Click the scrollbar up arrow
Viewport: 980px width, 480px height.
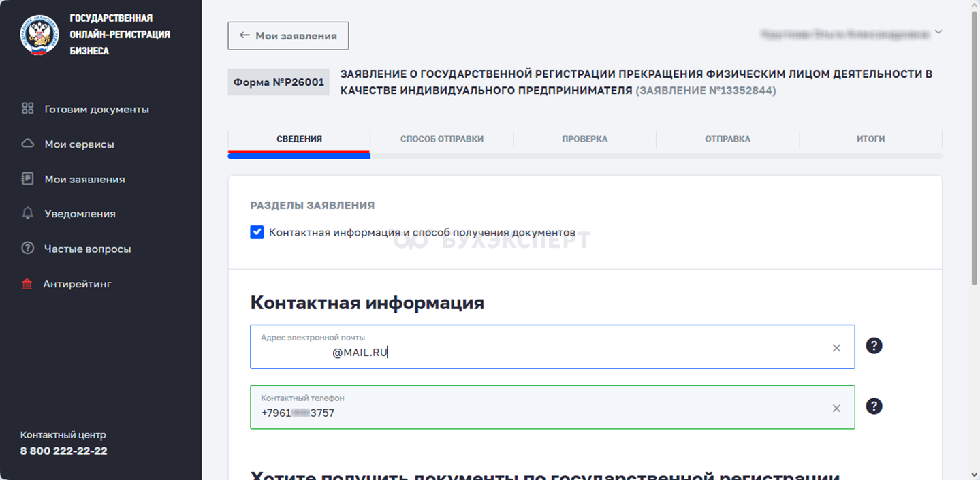click(x=975, y=5)
